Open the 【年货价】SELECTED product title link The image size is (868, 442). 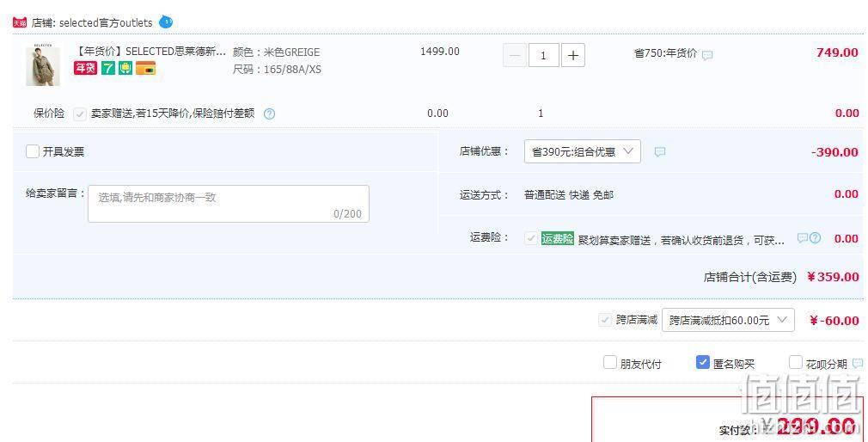pos(150,52)
